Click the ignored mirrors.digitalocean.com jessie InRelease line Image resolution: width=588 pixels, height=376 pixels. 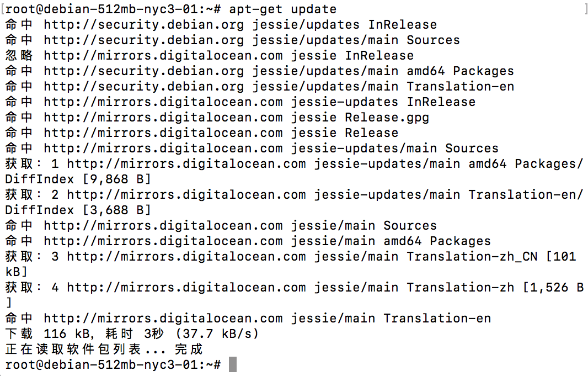[209, 56]
